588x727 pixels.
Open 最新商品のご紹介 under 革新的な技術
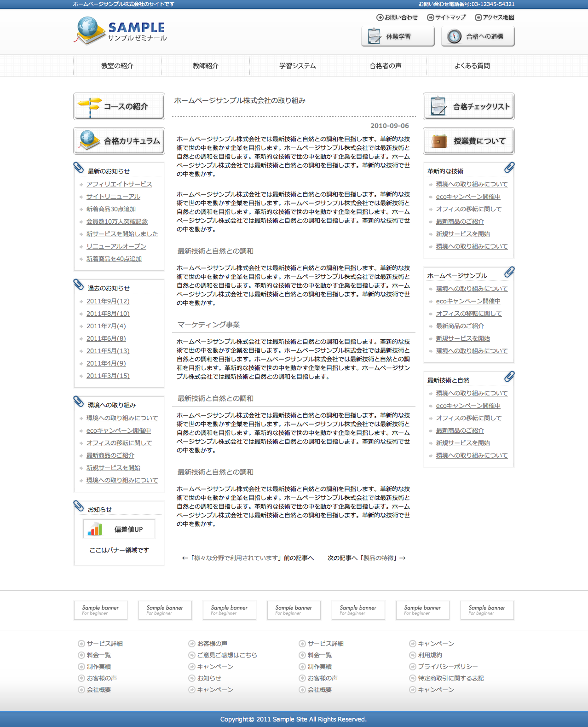click(x=460, y=221)
